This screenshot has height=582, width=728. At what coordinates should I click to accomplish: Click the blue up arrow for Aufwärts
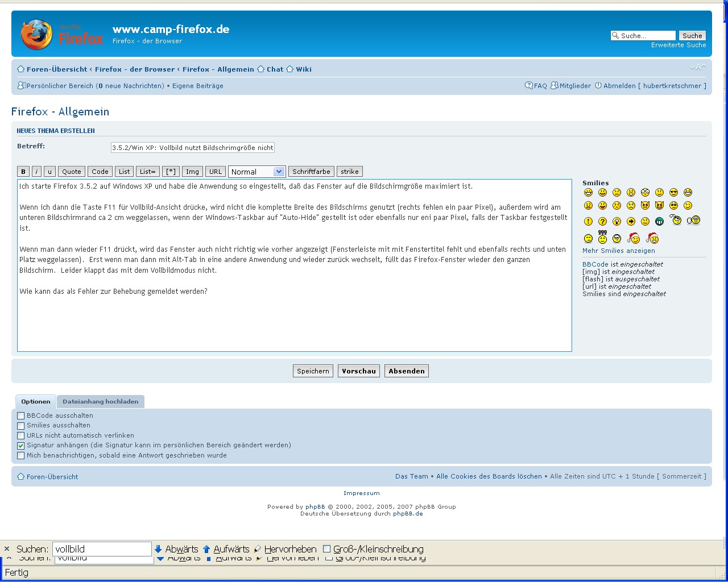pos(206,549)
